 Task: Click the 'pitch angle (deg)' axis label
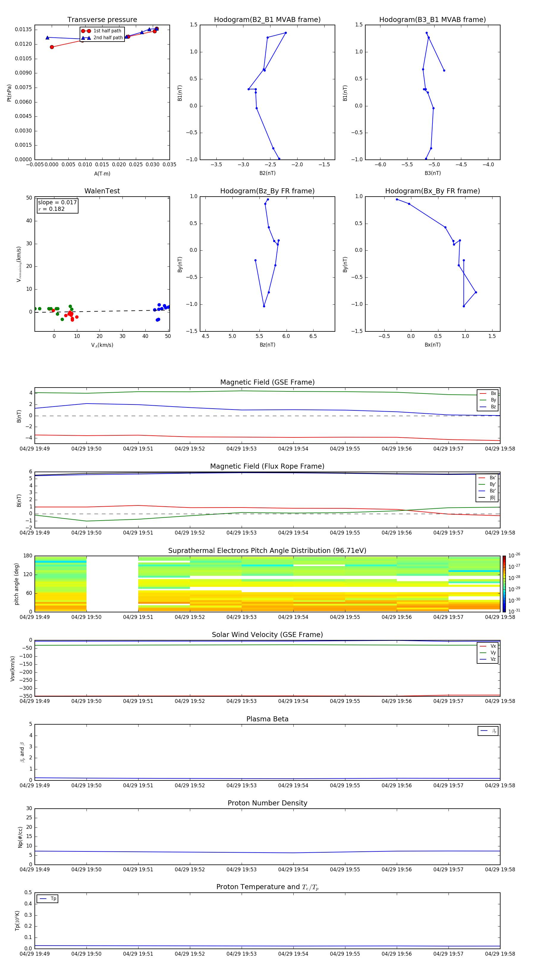tap(16, 584)
